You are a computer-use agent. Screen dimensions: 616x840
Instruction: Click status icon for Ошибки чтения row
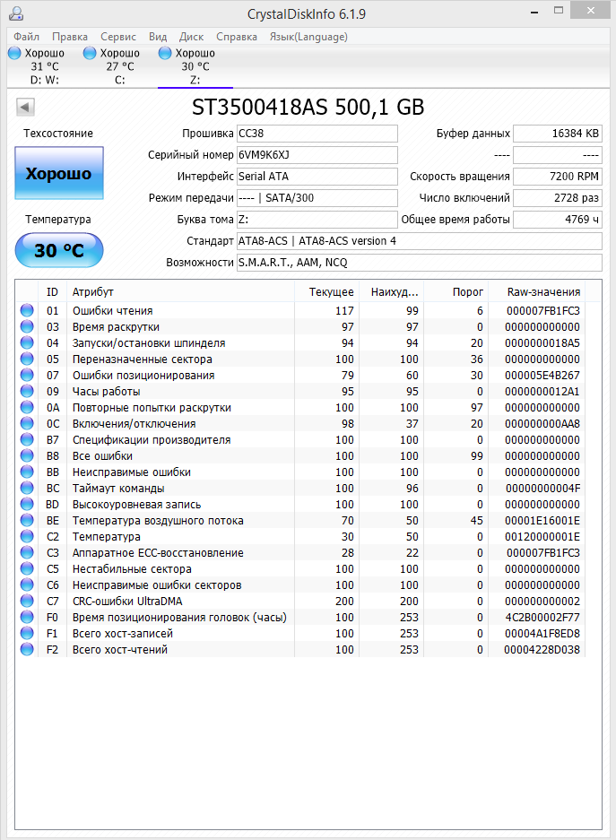(27, 311)
